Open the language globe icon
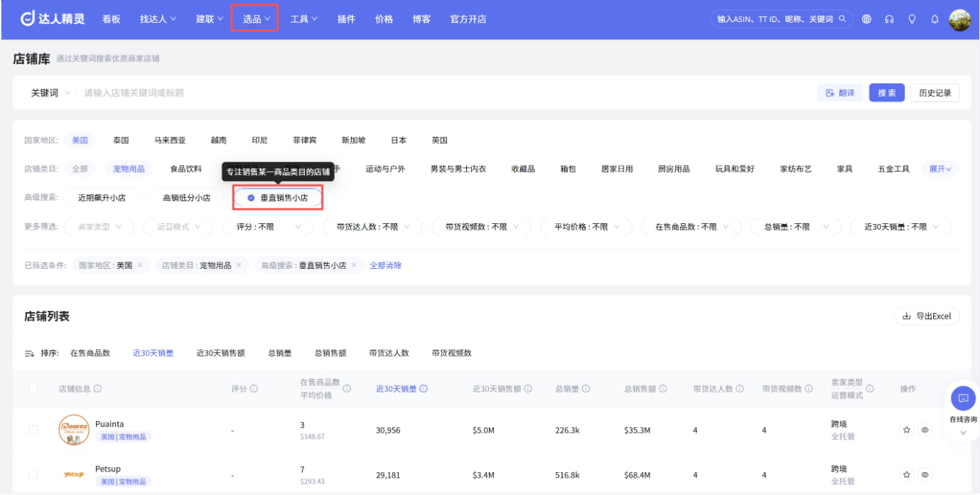This screenshot has width=980, height=495. click(866, 19)
